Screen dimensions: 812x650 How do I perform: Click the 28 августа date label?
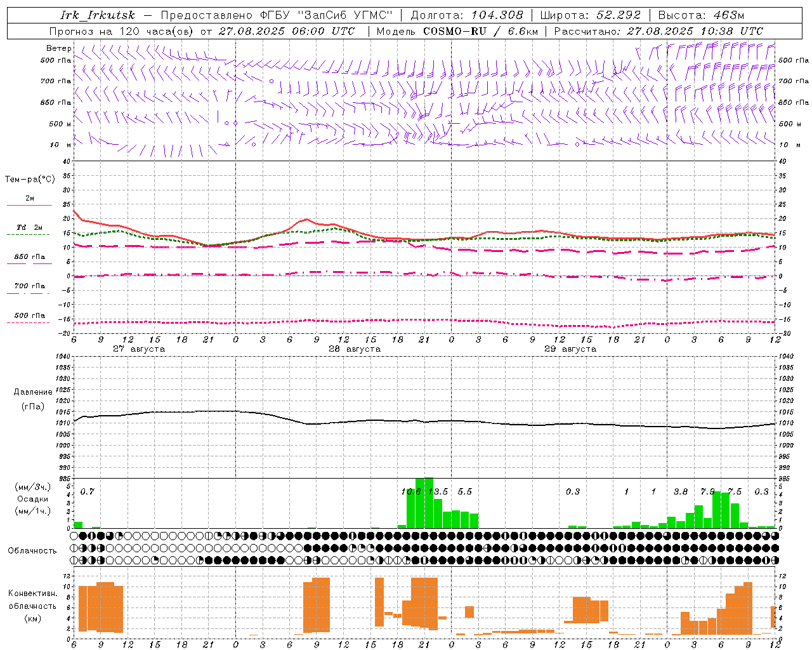[355, 349]
